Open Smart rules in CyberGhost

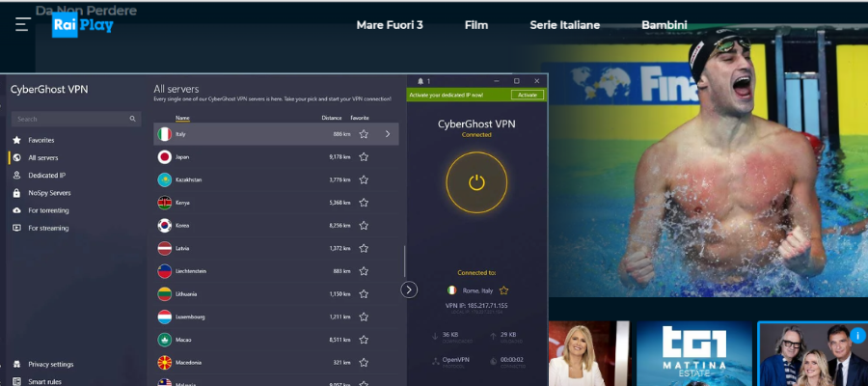point(44,381)
